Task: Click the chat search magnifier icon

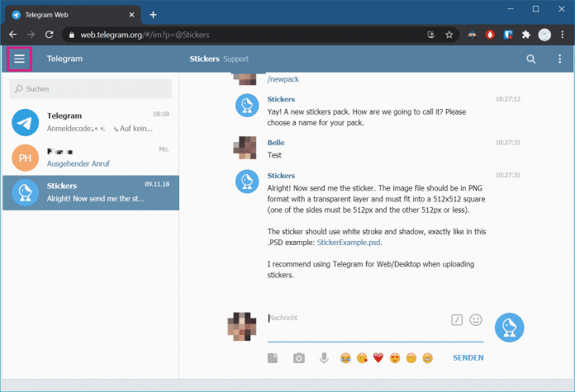Action: pos(531,59)
